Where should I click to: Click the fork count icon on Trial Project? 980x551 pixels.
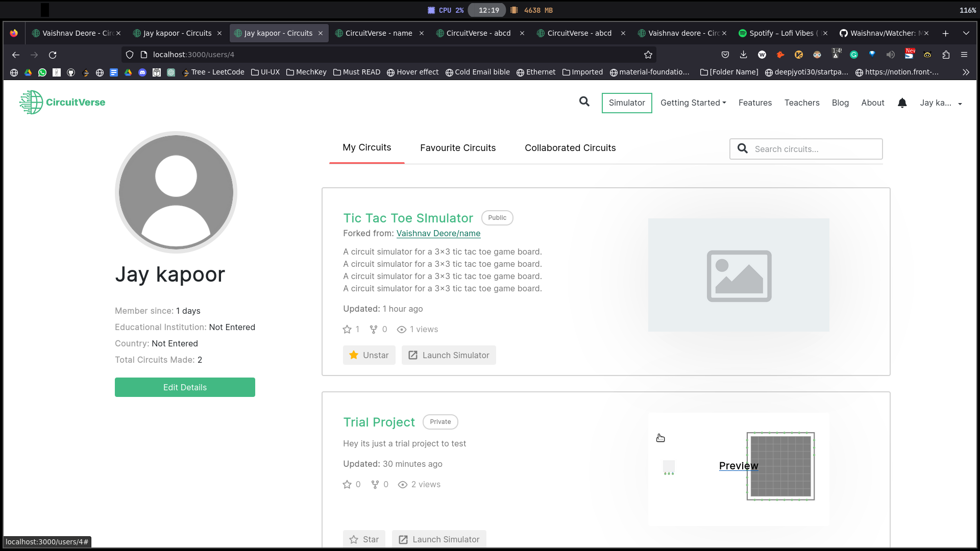pos(375,485)
